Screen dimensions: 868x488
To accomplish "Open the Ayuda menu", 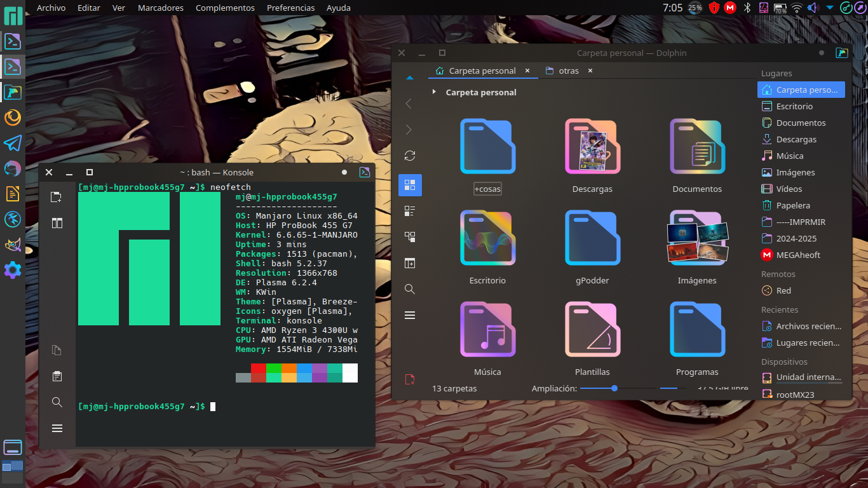I will click(x=338, y=8).
